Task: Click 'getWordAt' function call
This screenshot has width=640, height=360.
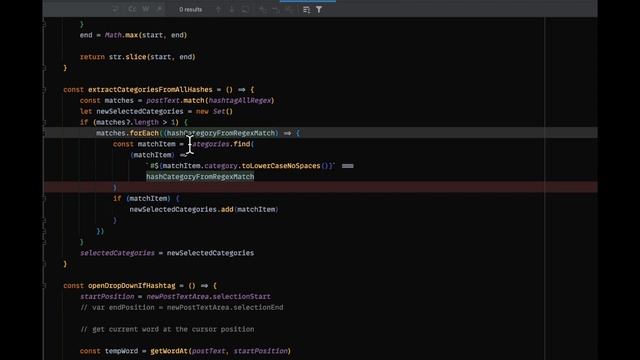Action: click(169, 351)
